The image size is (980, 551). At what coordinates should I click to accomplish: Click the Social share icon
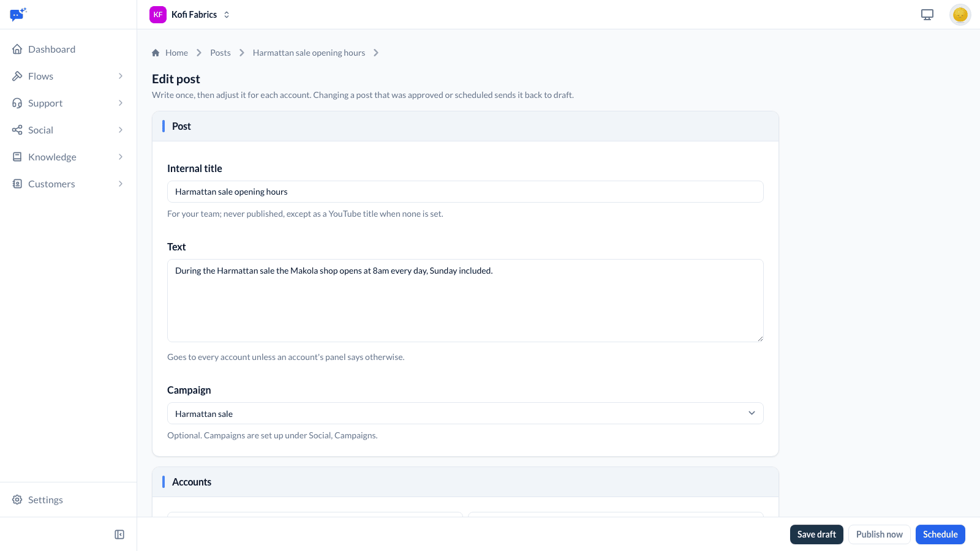pyautogui.click(x=17, y=130)
